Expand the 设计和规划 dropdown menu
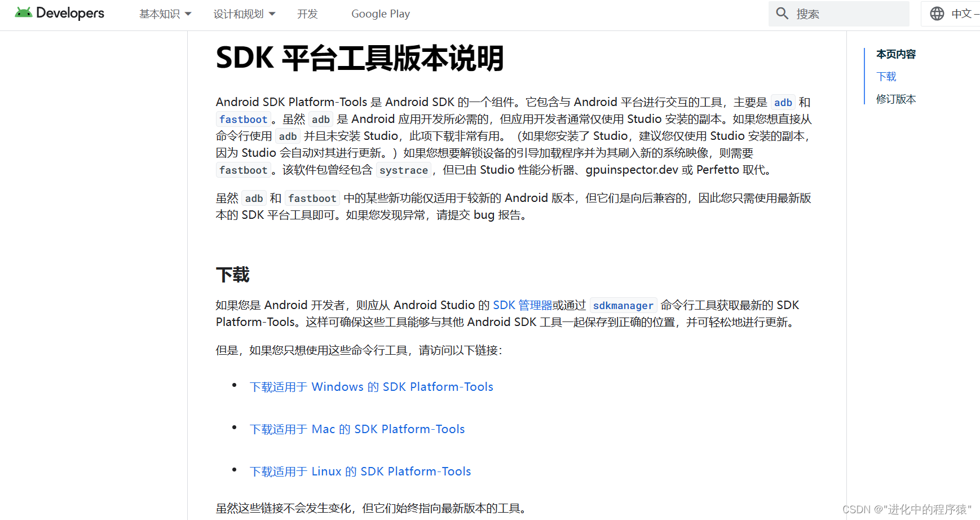The height and width of the screenshot is (520, 980). click(x=244, y=14)
